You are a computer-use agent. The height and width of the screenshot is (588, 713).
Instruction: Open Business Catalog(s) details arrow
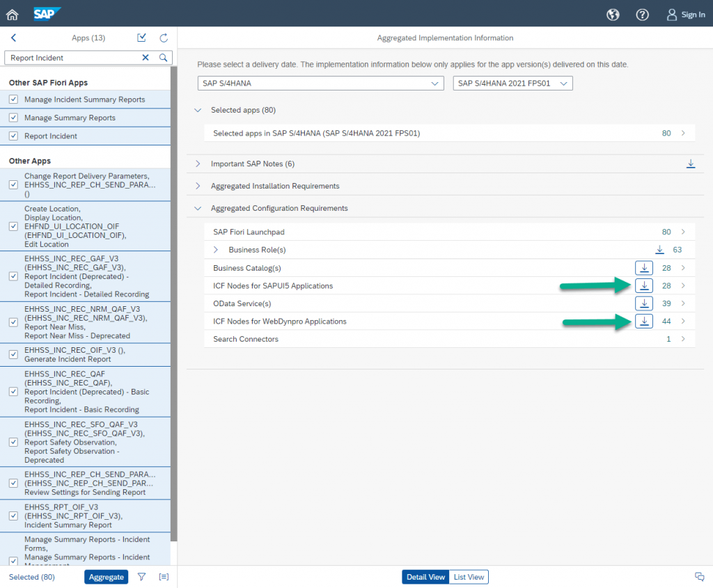click(683, 268)
